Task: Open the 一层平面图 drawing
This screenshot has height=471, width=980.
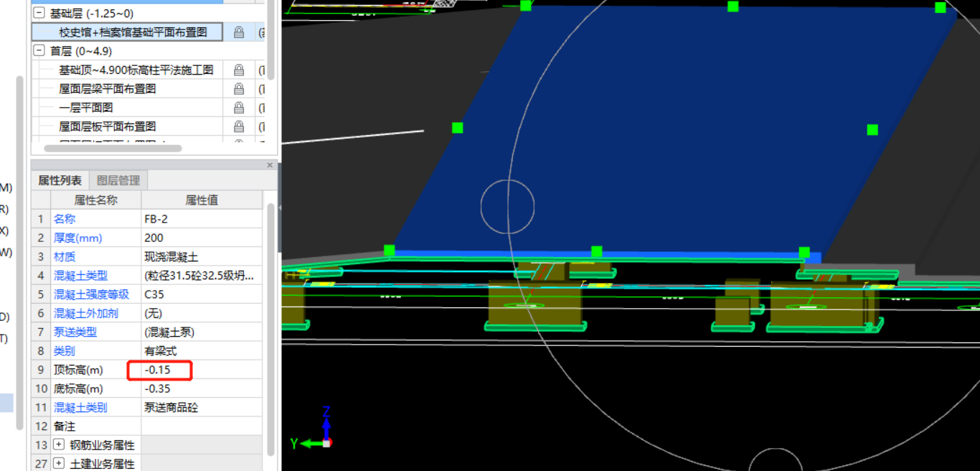Action: pyautogui.click(x=86, y=108)
